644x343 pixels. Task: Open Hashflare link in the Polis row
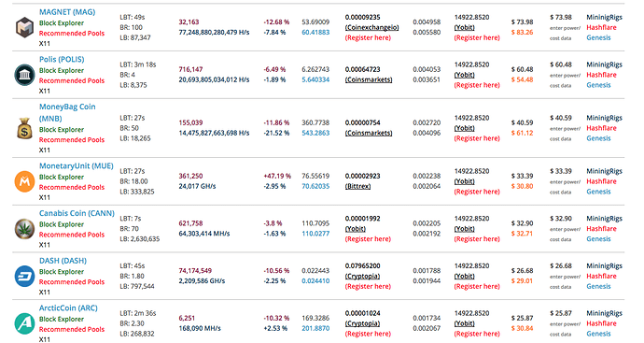pyautogui.click(x=601, y=75)
